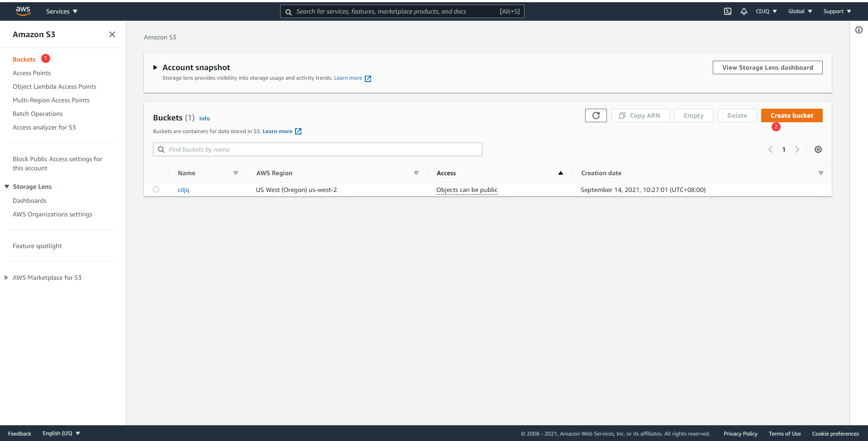The width and height of the screenshot is (868, 441).
Task: Click external link icon beside Buckets Learn more
Action: (298, 131)
